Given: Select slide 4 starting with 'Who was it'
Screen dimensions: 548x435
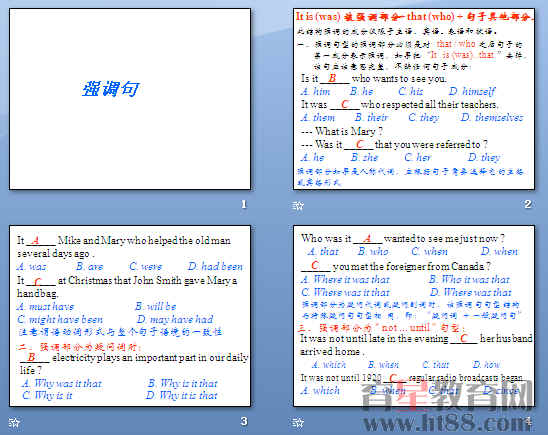Looking at the screenshot, I should [414, 316].
